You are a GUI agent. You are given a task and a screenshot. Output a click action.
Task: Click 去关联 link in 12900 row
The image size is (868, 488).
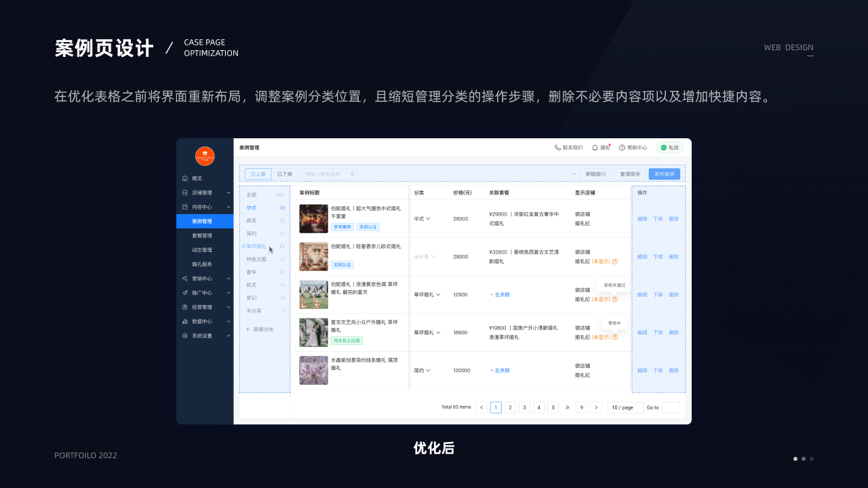[x=500, y=295]
